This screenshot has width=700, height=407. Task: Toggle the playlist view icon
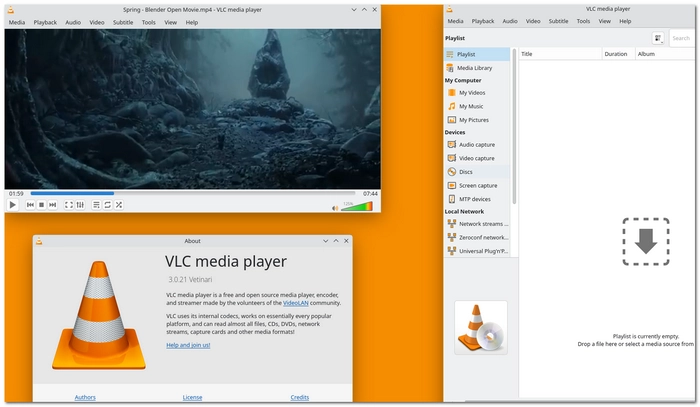[96, 205]
